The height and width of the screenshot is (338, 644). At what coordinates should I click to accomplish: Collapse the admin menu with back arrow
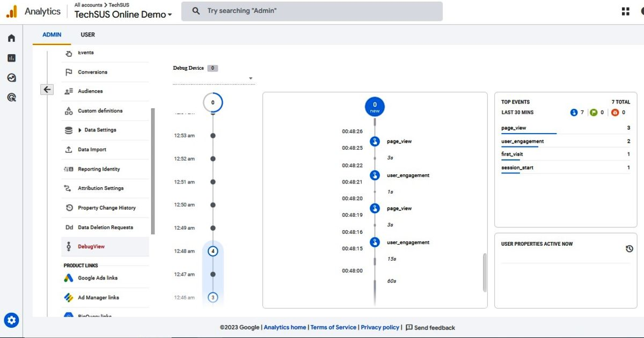[x=47, y=90]
